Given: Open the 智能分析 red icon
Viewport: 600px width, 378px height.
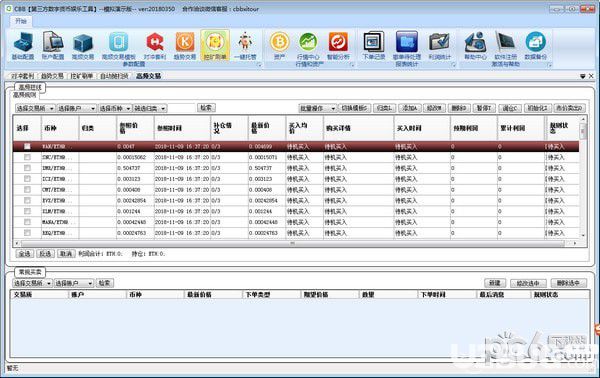Looking at the screenshot, I should click(338, 46).
